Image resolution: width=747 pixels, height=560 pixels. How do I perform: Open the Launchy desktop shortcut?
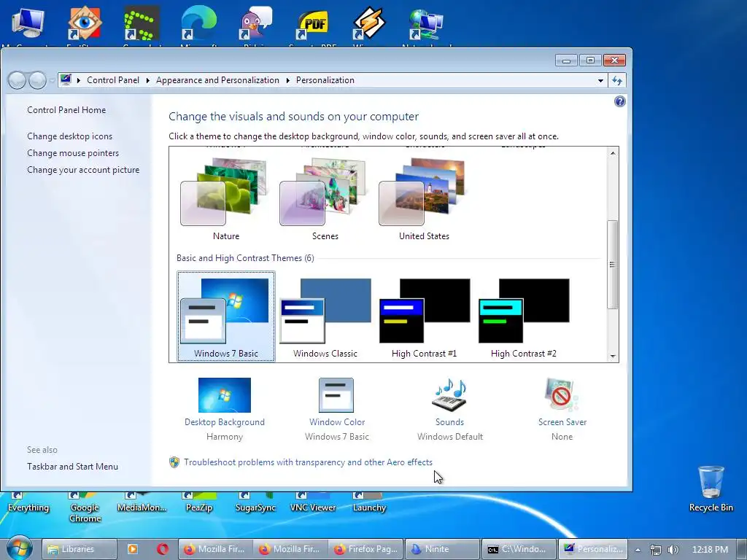(369, 503)
